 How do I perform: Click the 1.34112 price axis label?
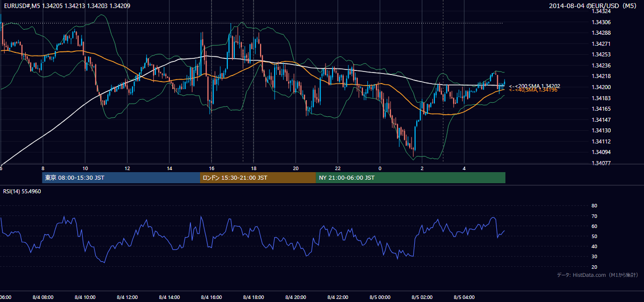click(601, 141)
